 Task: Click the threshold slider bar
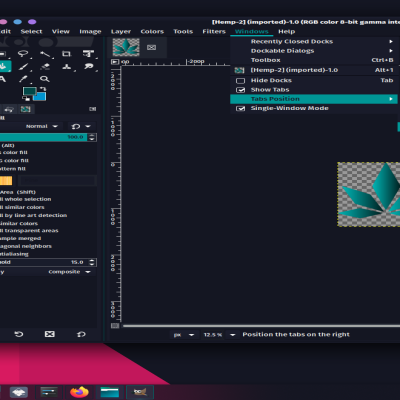[x=43, y=262]
